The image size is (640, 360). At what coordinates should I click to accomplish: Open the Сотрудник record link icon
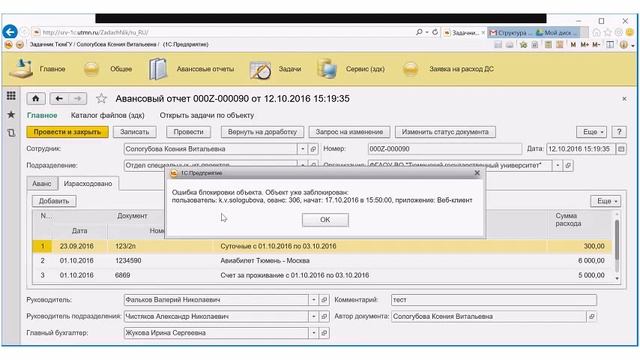click(313, 149)
